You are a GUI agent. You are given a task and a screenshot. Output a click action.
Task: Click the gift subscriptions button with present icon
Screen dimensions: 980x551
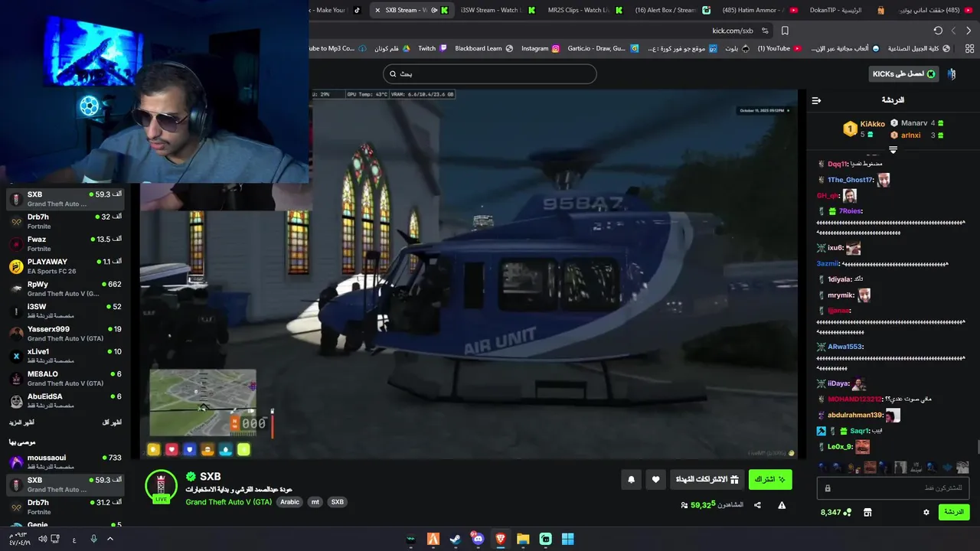click(x=707, y=480)
